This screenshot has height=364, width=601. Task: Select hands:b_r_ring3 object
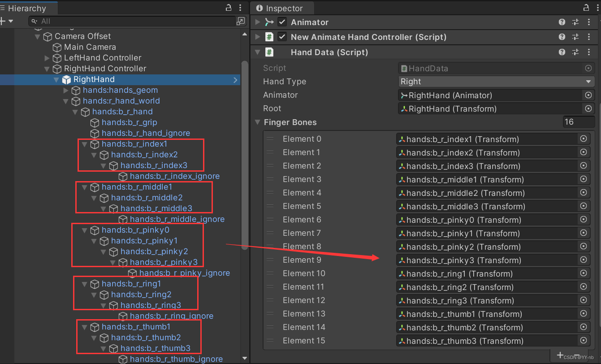pos(151,305)
